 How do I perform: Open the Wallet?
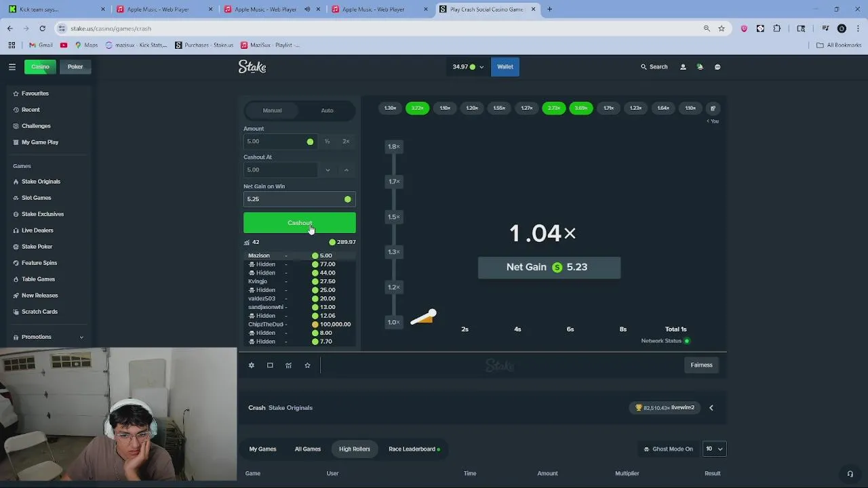(505, 66)
